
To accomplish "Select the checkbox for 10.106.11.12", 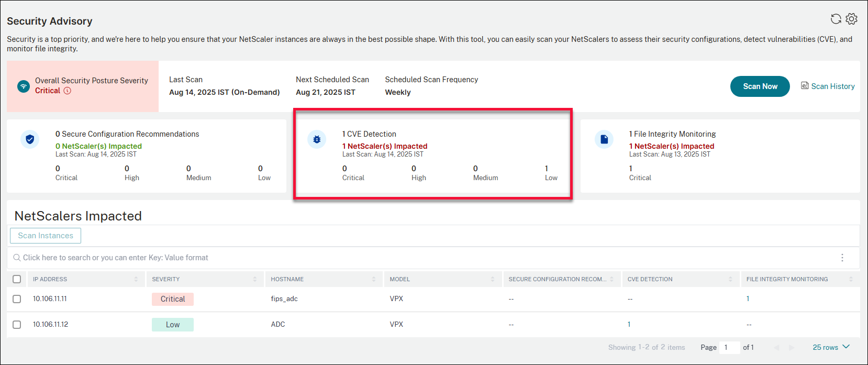I will (x=17, y=325).
